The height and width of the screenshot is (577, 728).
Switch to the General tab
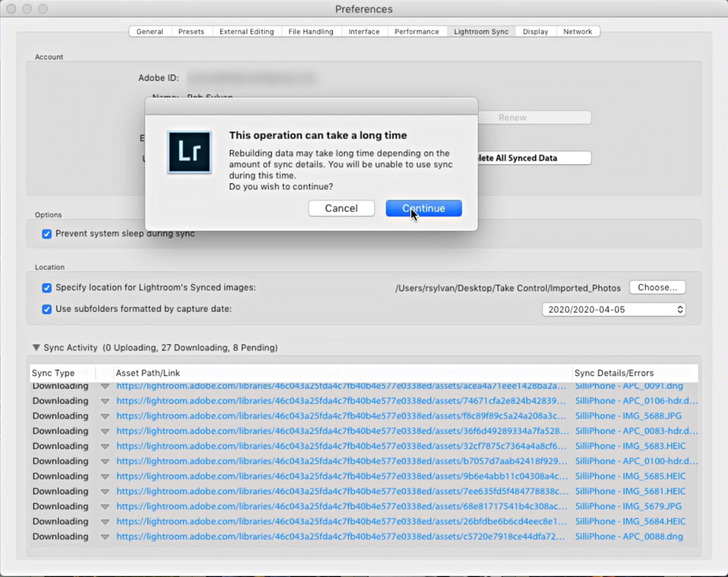coord(149,31)
